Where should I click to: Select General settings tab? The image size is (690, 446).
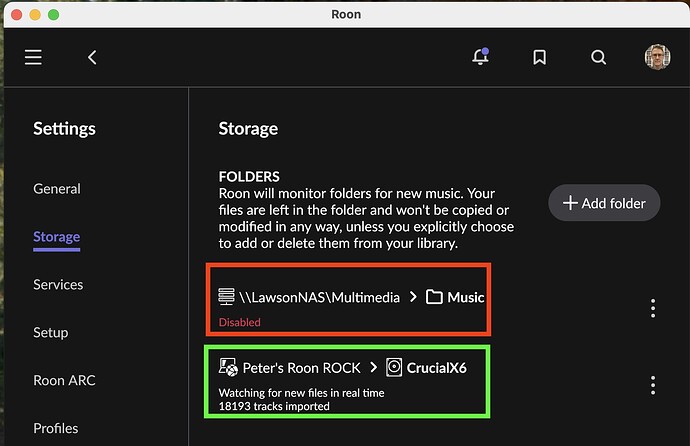click(57, 189)
